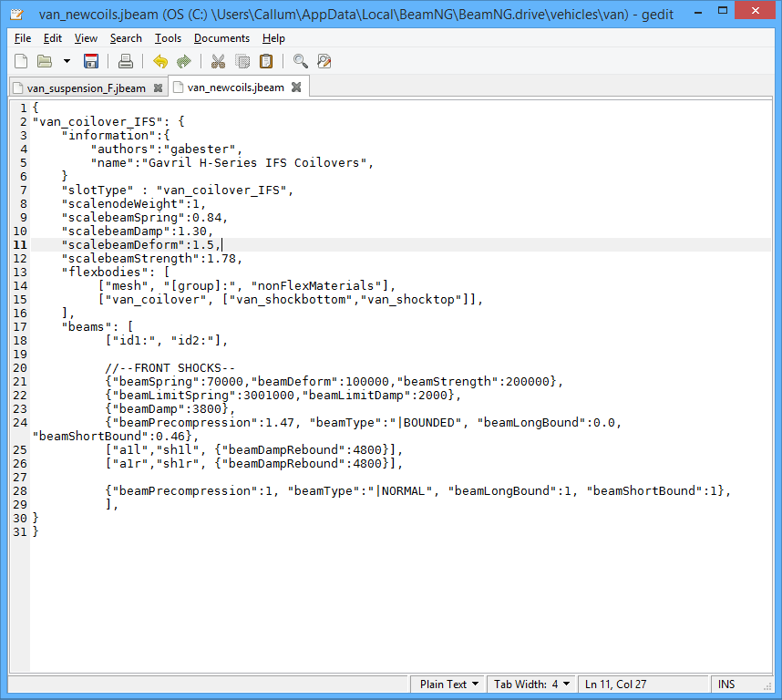Click the "authors":"gabester" text

[x=167, y=149]
